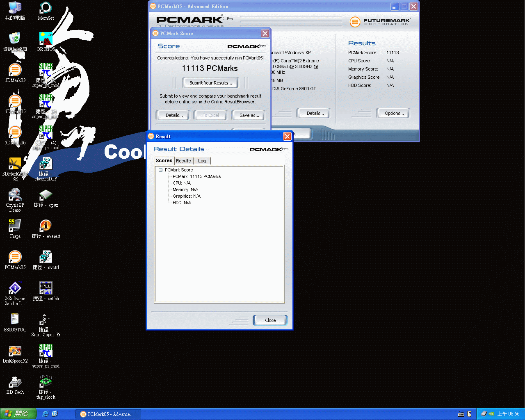Screen dimensions: 525x420
Task: Select the CPU: N/A tree row
Action: pyautogui.click(x=182, y=183)
